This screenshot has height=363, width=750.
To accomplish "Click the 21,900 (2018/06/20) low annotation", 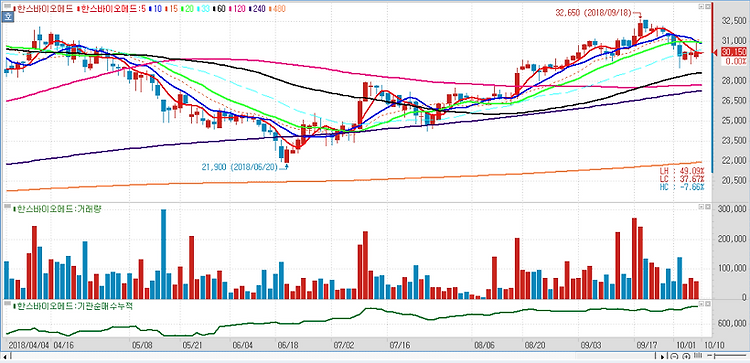I will tap(241, 167).
